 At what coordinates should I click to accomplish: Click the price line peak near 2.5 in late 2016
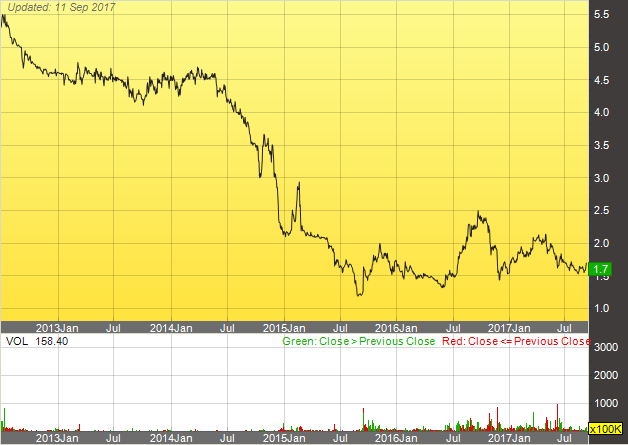(x=480, y=212)
